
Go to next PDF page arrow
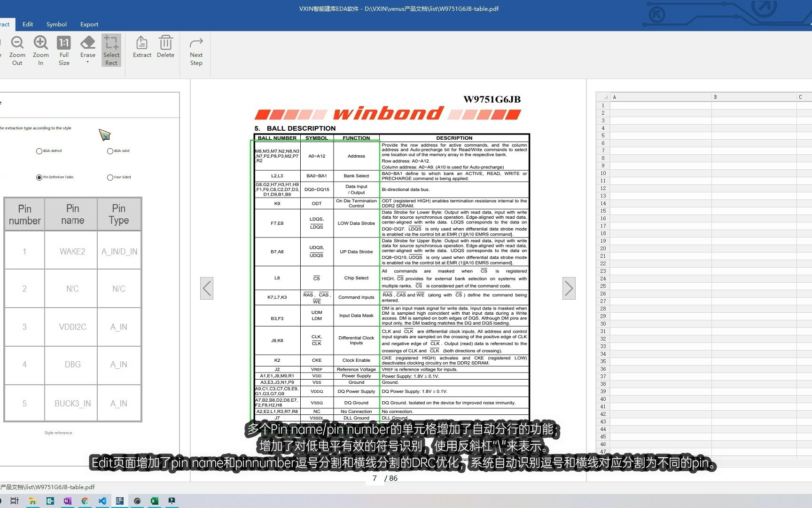[x=569, y=288]
